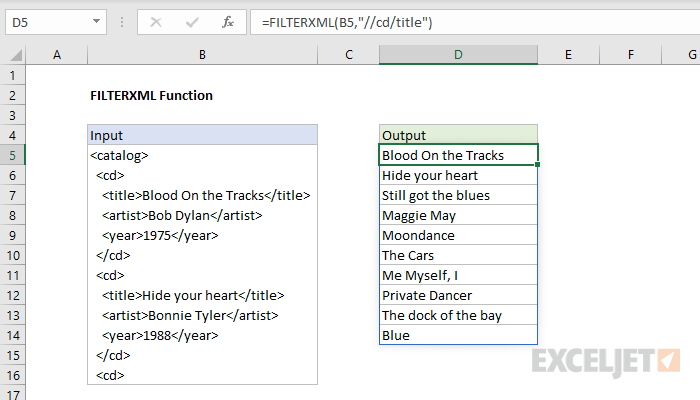Select row 9 header
This screenshot has width=700, height=400.
pyautogui.click(x=12, y=235)
